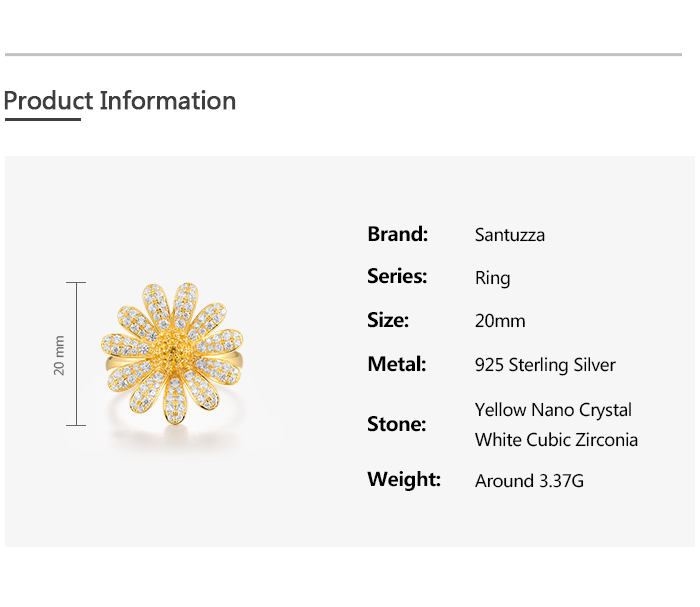The width and height of the screenshot is (700, 607).
Task: Select the vertical 20 mm dimension label
Action: click(x=59, y=355)
